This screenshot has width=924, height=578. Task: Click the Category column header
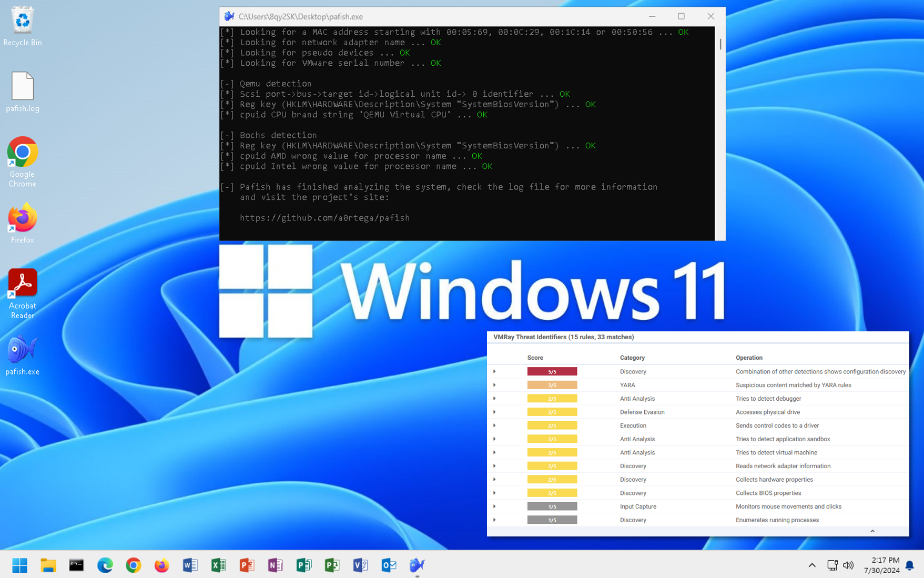tap(632, 358)
